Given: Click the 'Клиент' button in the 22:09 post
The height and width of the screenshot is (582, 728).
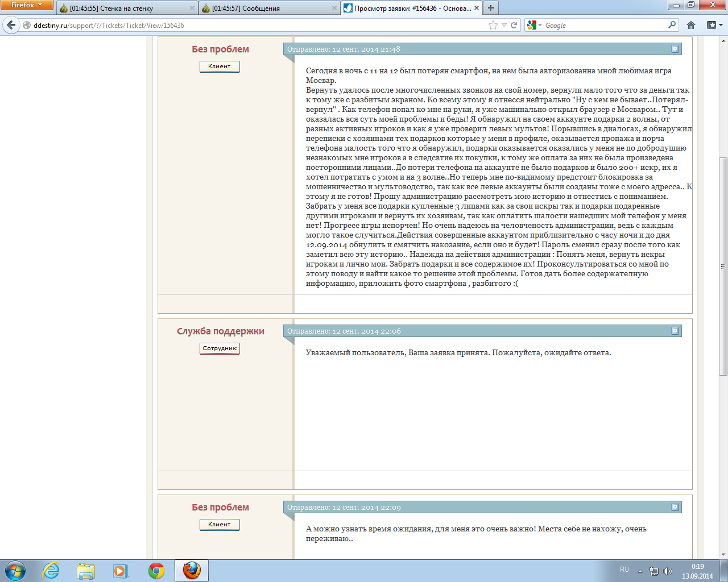Looking at the screenshot, I should coord(220,525).
